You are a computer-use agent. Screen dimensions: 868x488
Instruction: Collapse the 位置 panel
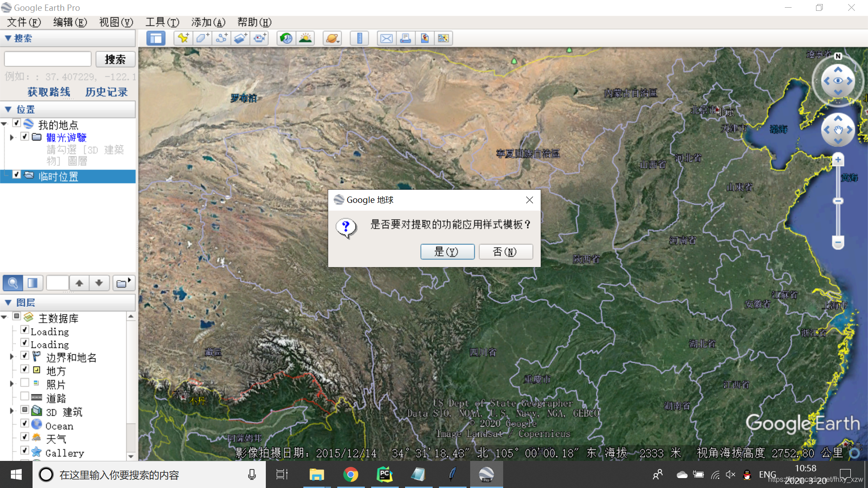pyautogui.click(x=8, y=109)
